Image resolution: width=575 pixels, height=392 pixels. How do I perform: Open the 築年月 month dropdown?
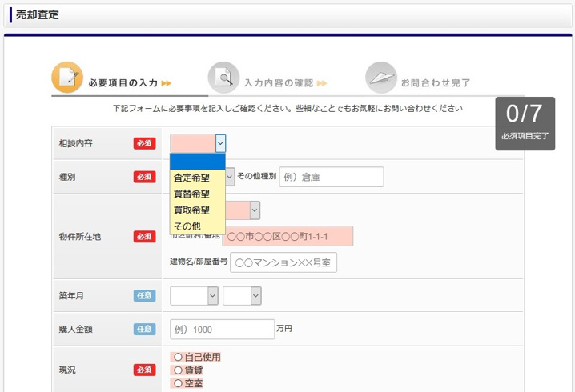point(242,296)
